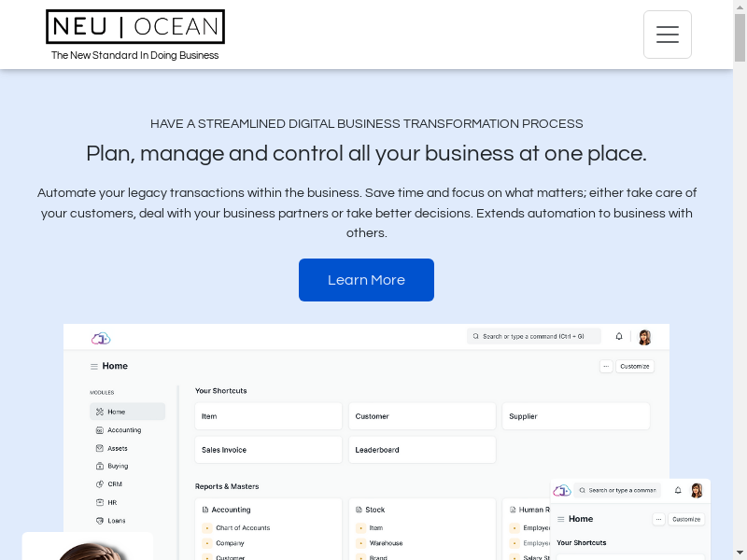Click the Buying module icon

tap(99, 466)
